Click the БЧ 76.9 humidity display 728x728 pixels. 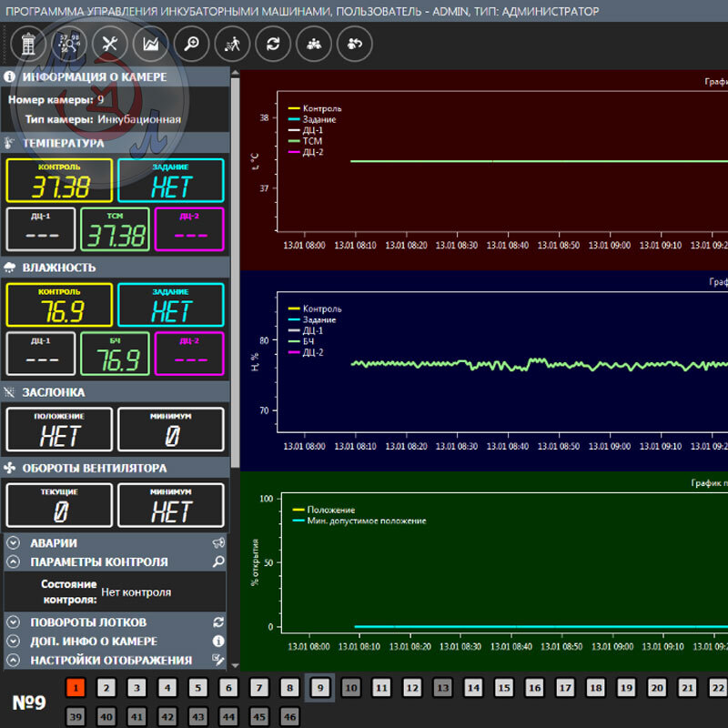(x=116, y=354)
